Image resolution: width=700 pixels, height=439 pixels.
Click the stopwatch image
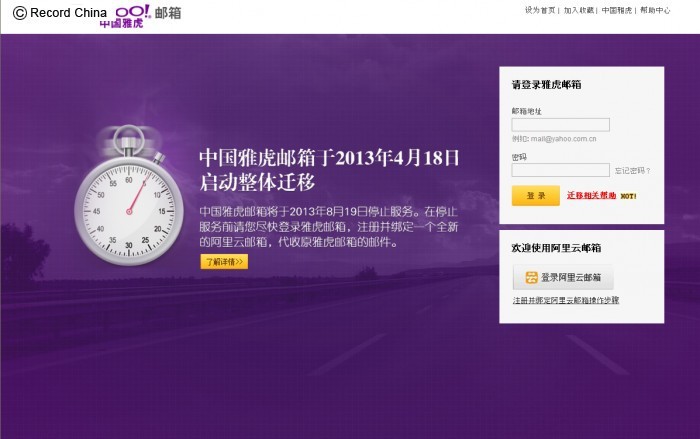tap(129, 196)
